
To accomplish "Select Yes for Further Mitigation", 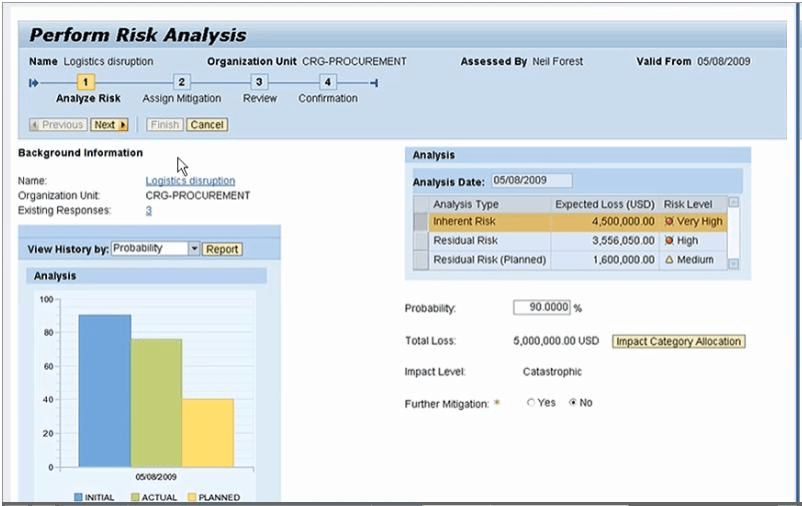I will pyautogui.click(x=531, y=403).
